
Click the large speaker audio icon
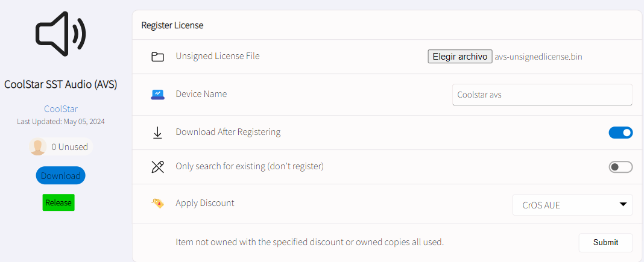pos(61,34)
